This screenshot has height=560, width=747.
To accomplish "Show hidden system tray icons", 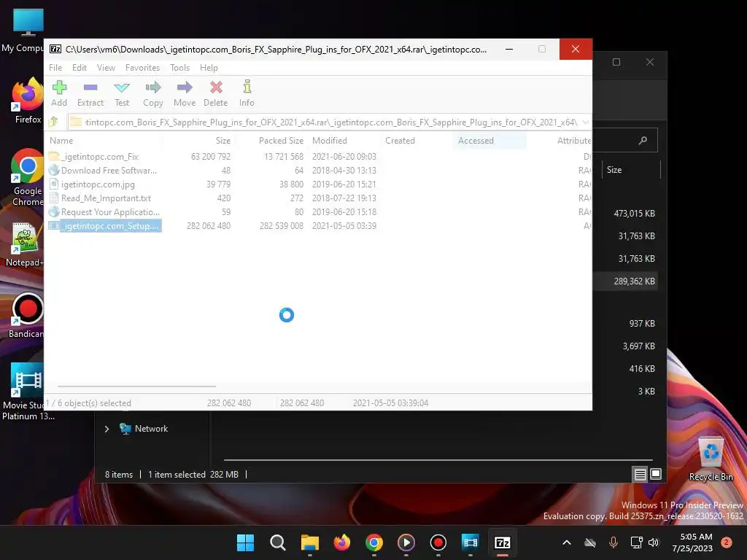I will (567, 542).
